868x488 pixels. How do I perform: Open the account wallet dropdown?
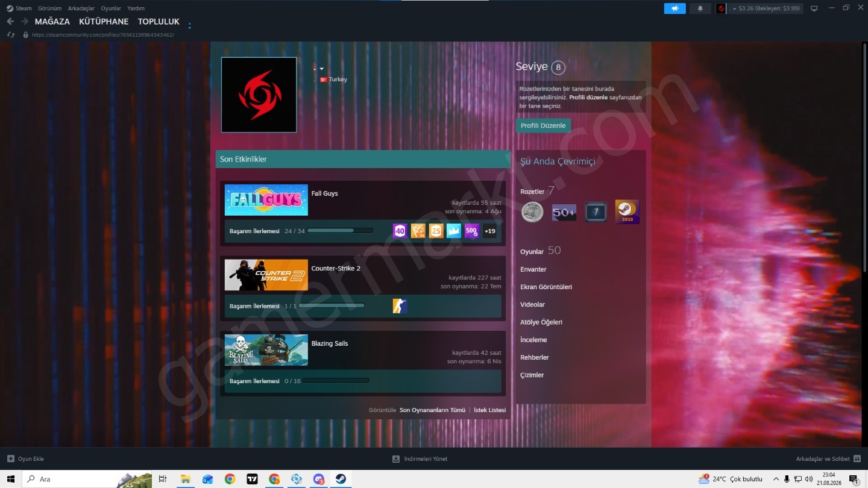coord(765,8)
